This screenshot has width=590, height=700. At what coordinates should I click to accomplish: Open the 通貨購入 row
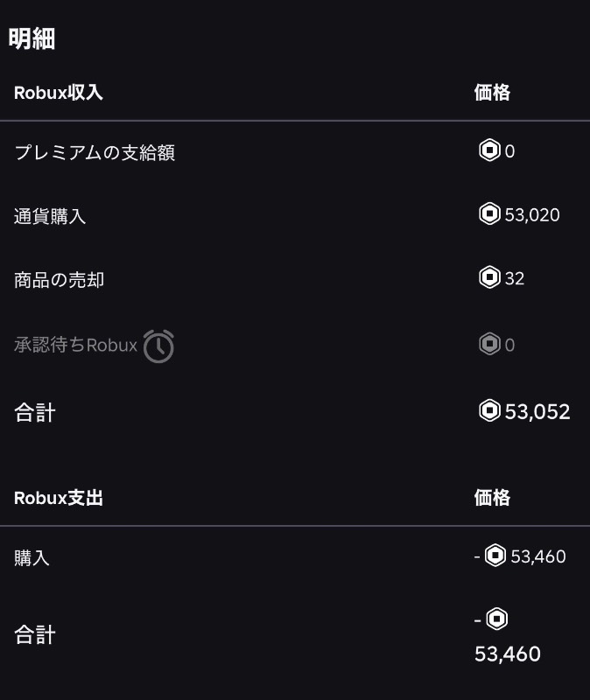295,215
